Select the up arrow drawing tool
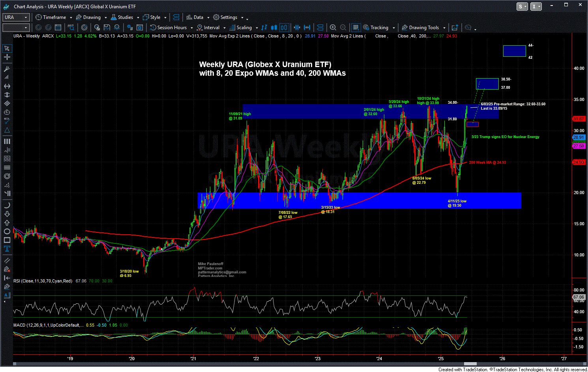 coord(7,222)
